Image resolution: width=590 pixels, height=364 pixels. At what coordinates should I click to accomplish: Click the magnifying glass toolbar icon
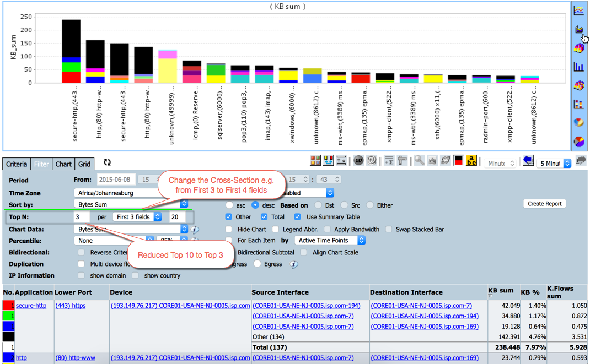420,161
